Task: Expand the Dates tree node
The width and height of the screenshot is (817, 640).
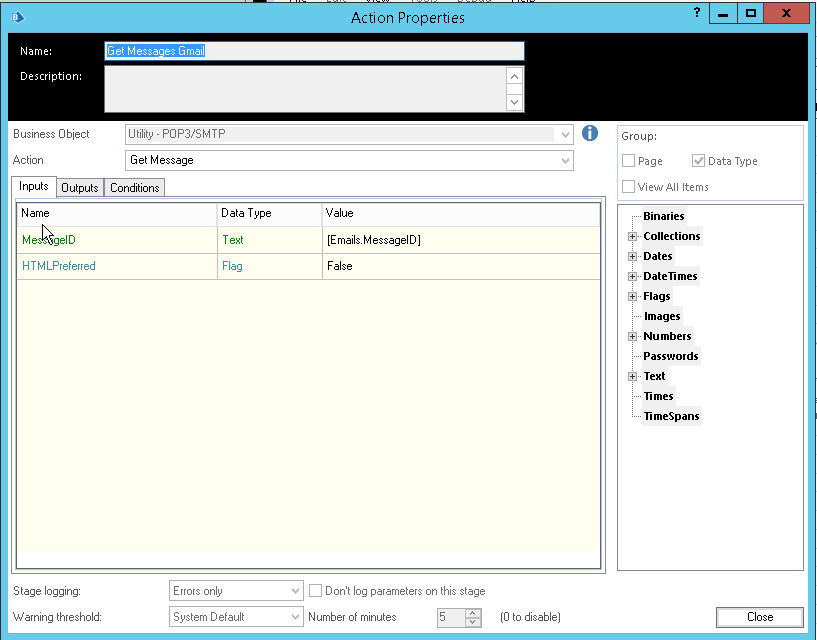Action: pyautogui.click(x=633, y=256)
